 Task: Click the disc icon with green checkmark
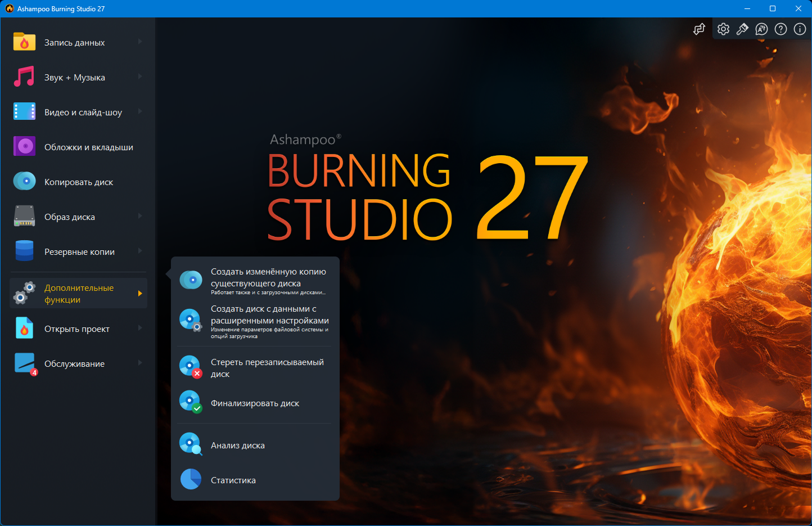(x=191, y=402)
